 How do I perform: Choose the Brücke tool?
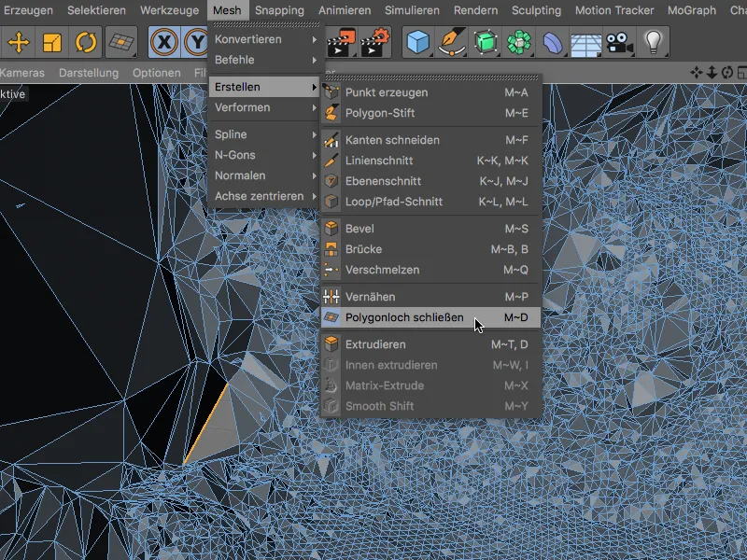point(431,249)
